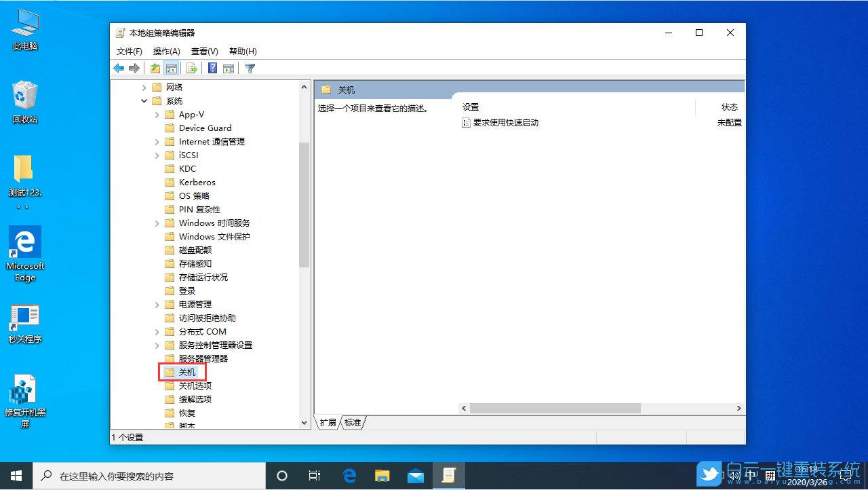Collapse the 系统 tree node

[143, 100]
